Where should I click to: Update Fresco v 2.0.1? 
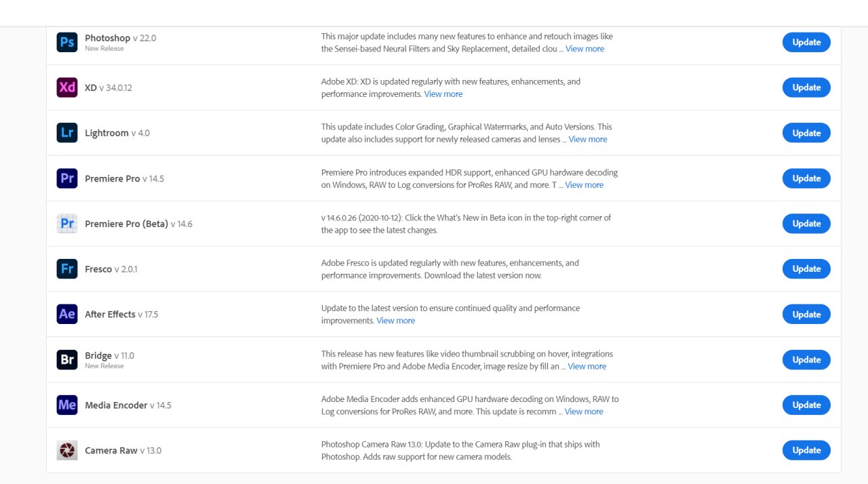click(x=806, y=269)
